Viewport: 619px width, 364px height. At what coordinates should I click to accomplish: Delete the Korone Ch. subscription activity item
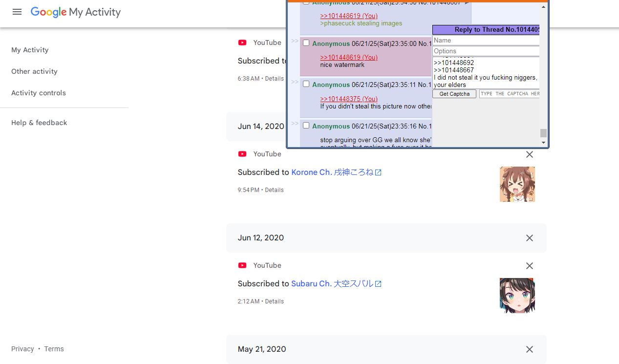point(530,154)
